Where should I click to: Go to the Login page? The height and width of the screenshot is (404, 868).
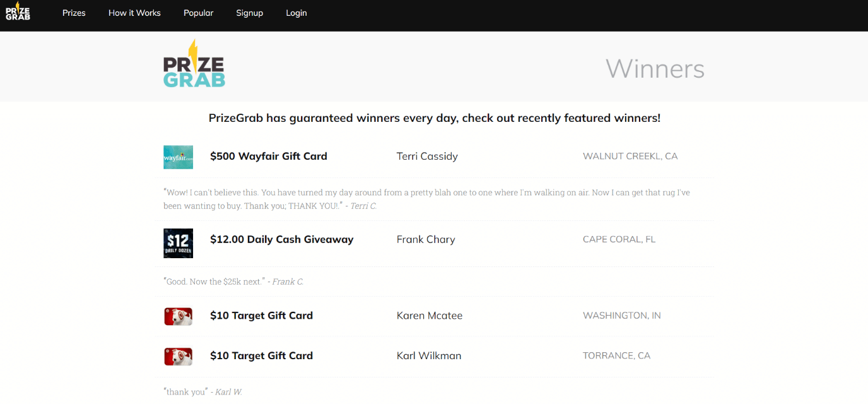(296, 13)
